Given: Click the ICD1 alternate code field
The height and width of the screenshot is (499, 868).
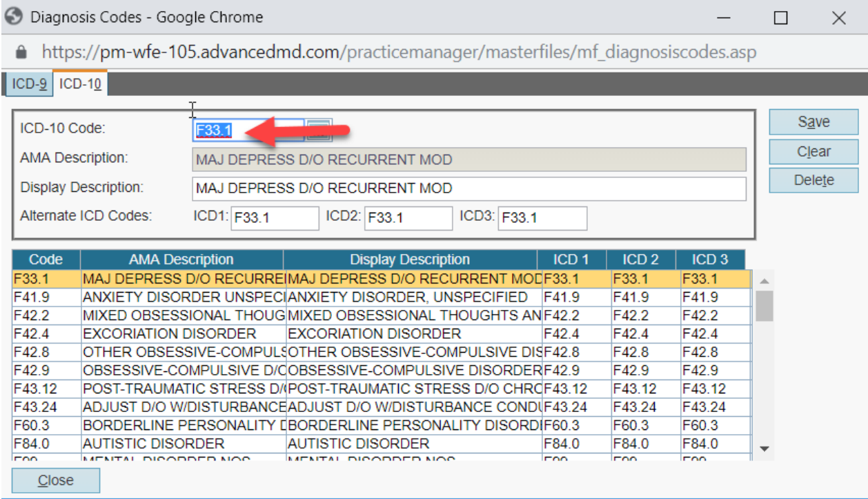Looking at the screenshot, I should (275, 218).
